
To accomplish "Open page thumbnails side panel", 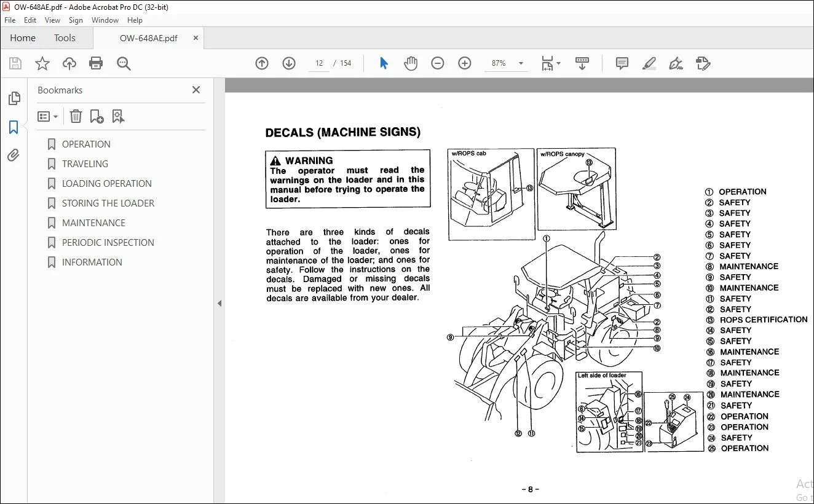I will (14, 98).
